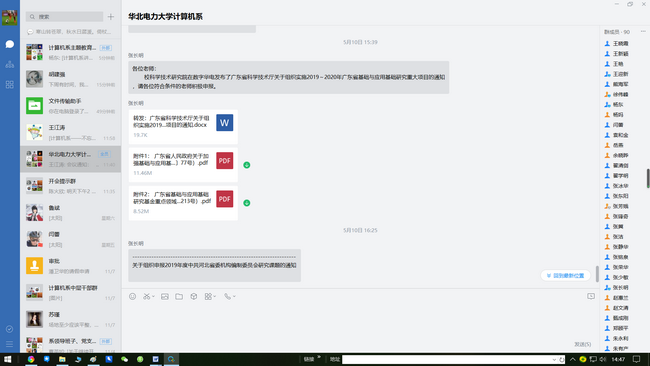The width and height of the screenshot is (650, 366).
Task: Open contacts icon in blue sidebar
Action: tap(10, 64)
